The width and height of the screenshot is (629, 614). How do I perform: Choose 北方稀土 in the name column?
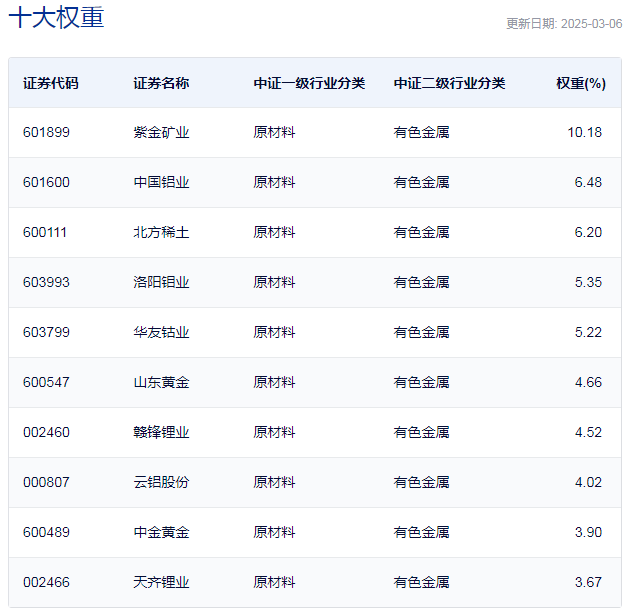pos(161,232)
